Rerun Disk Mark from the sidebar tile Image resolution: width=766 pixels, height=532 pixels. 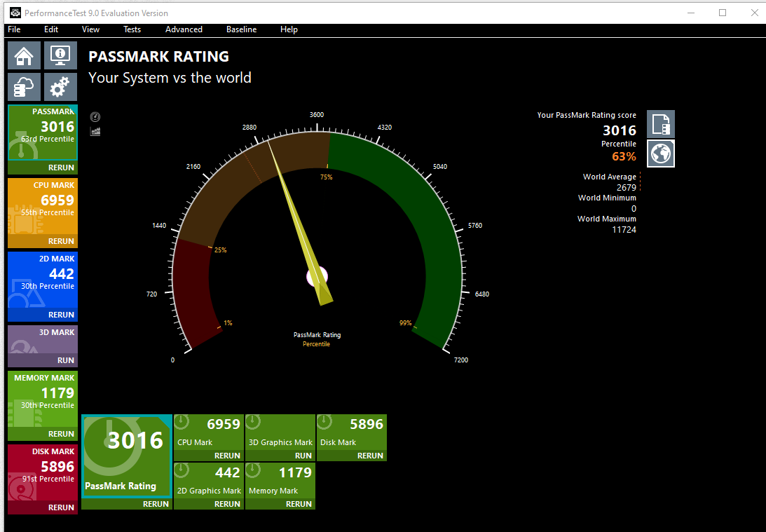tap(43, 507)
